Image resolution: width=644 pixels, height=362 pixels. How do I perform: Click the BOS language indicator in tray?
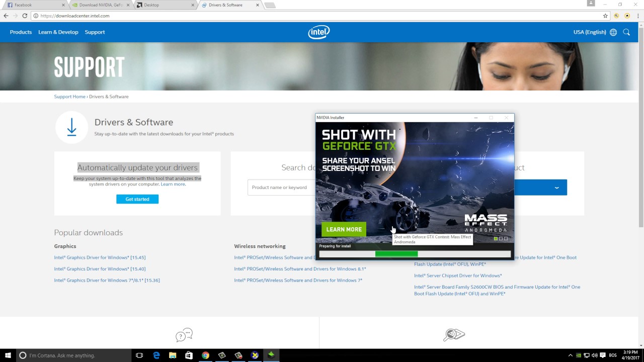[612, 355]
